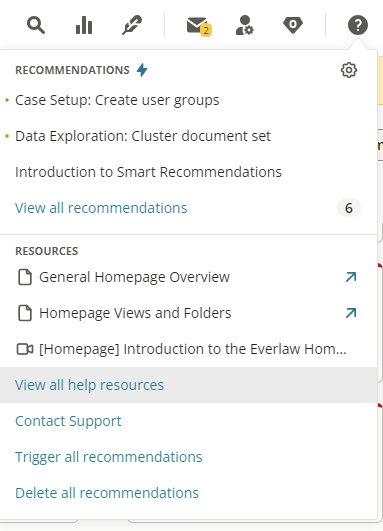Toggle the help question mark menu
Screen dimensions: 383x531
(x=358, y=25)
